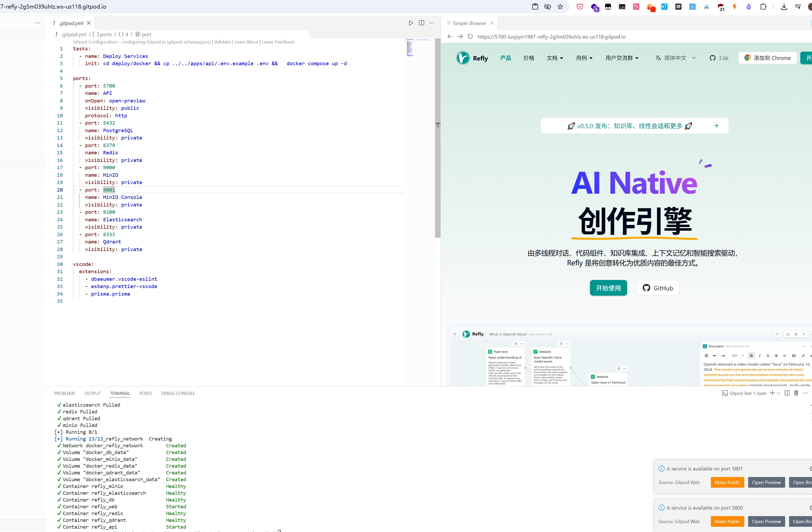Open editor more actions ellipsis menu
Viewport: 812px width, 532px height.
coord(432,23)
